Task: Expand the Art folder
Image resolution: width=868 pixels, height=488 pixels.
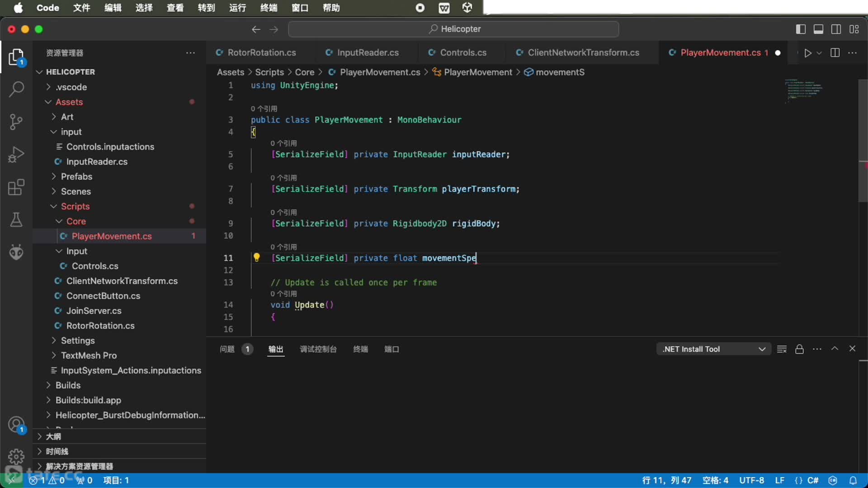Action: (x=67, y=117)
